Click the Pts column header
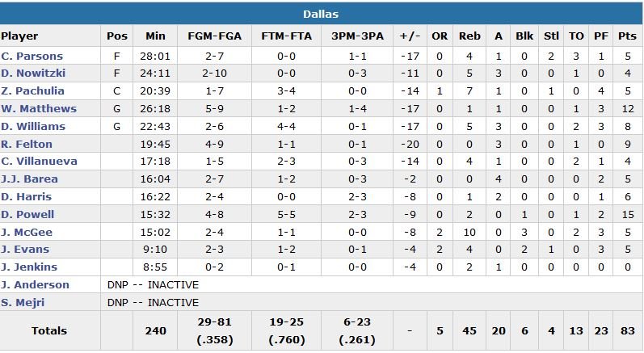This screenshot has height=353, width=644. point(626,36)
